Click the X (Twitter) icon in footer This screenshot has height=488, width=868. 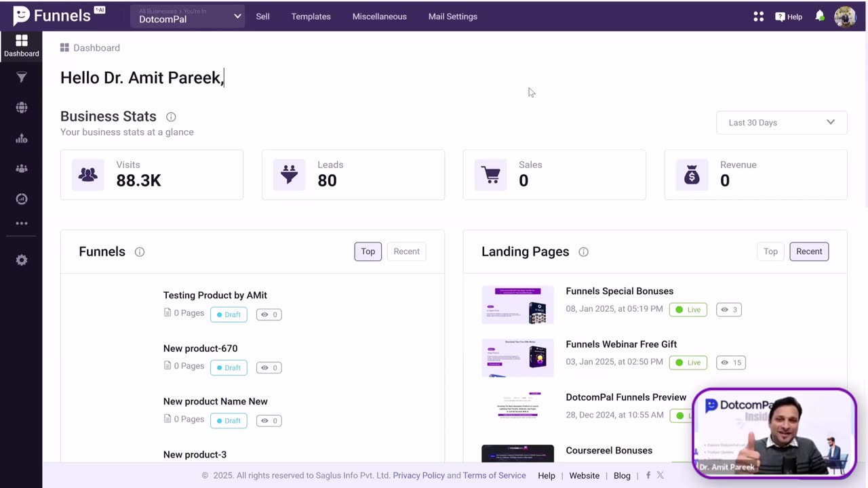coord(660,475)
